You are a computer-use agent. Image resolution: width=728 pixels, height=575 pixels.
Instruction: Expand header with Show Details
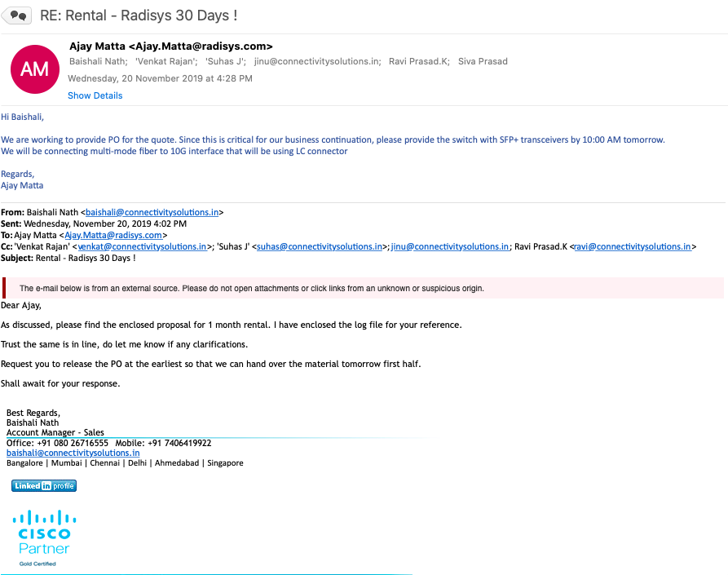(x=95, y=95)
